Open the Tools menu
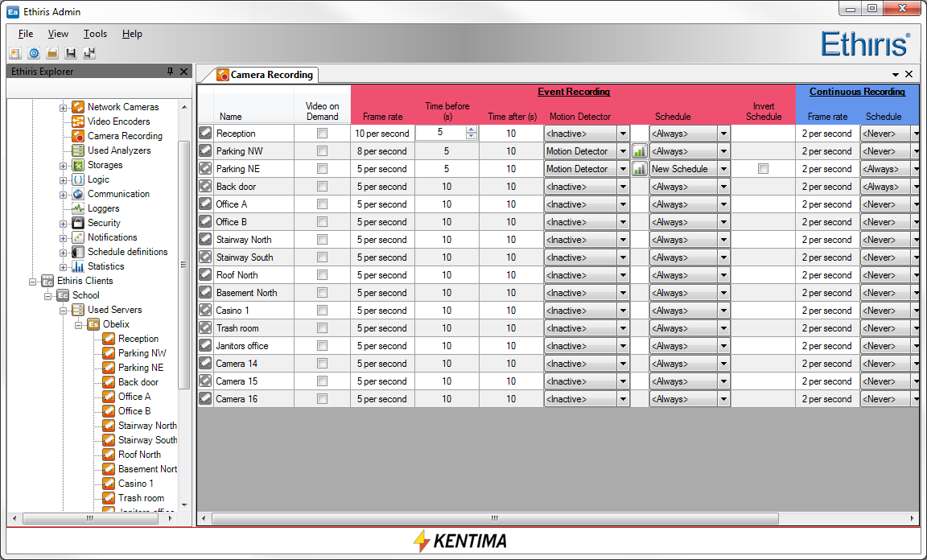This screenshot has height=560, width=927. click(x=95, y=34)
